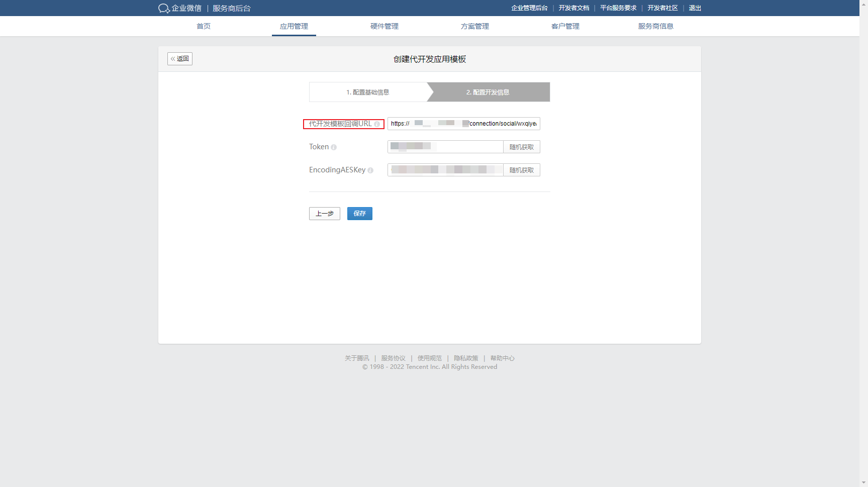Click the info icon next to Token
Viewport: 868px width, 487px height.
coord(334,147)
